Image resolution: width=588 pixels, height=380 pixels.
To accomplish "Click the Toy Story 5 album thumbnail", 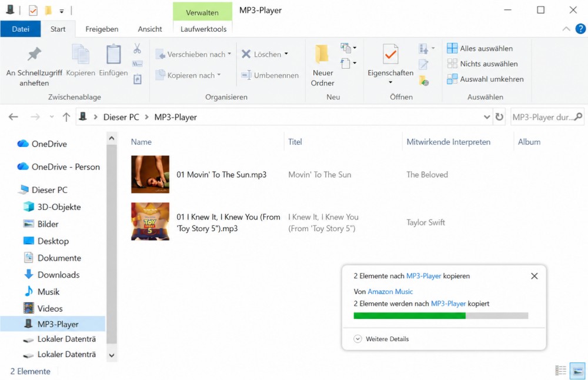I will point(150,221).
